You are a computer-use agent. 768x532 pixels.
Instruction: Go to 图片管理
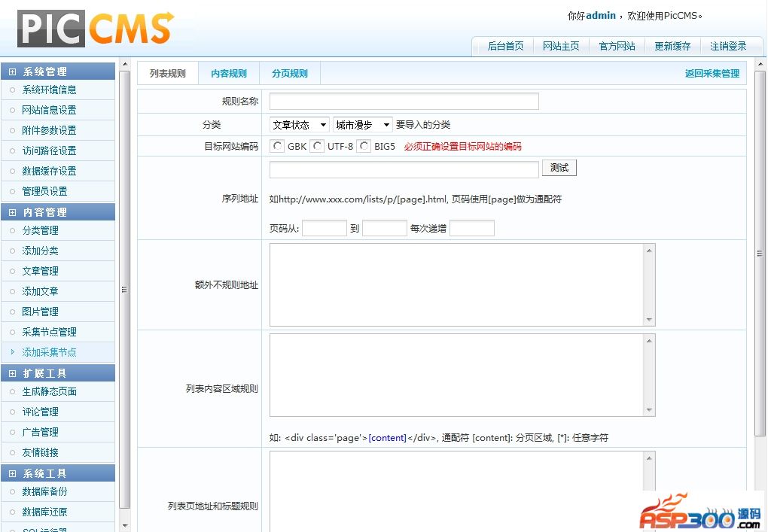40,312
